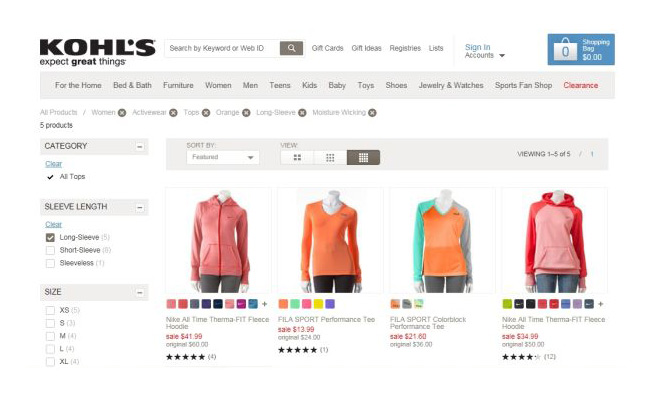Open the Sports Fan Shop menu
Screen dimensions: 652x400
(x=523, y=85)
